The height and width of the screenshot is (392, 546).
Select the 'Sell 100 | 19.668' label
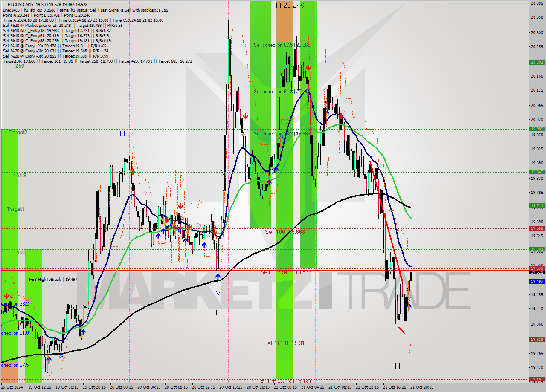click(285, 232)
